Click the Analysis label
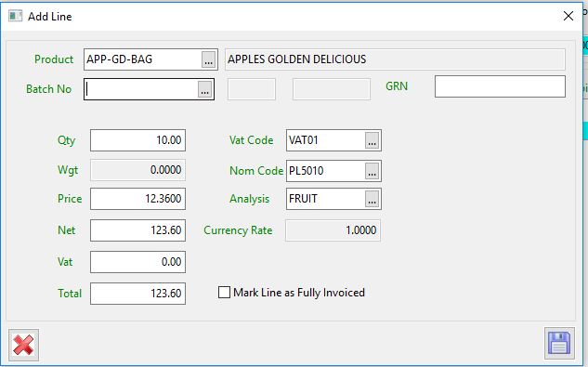588x367 pixels. click(249, 199)
